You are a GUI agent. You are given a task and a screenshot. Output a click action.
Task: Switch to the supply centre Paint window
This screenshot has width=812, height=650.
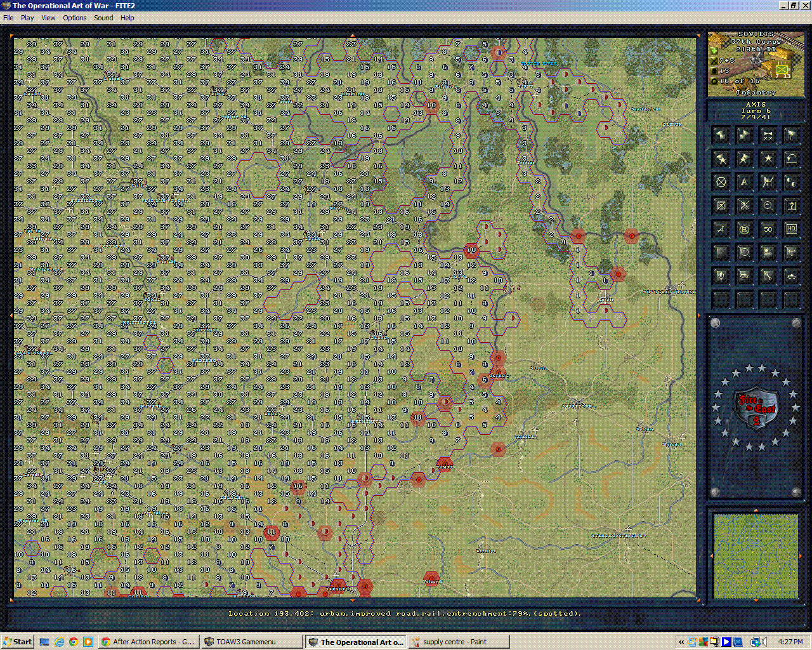pos(459,642)
